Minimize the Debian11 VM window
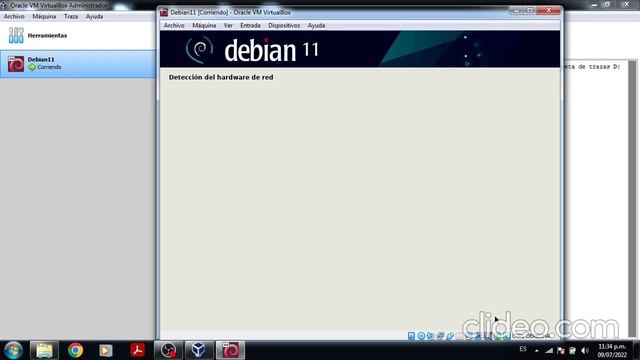 [517, 11]
